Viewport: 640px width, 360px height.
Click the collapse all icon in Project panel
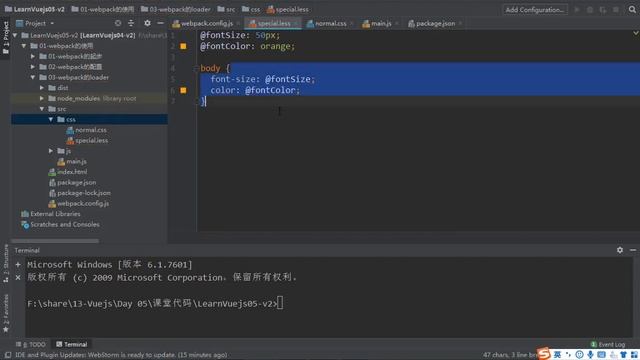[x=131, y=23]
